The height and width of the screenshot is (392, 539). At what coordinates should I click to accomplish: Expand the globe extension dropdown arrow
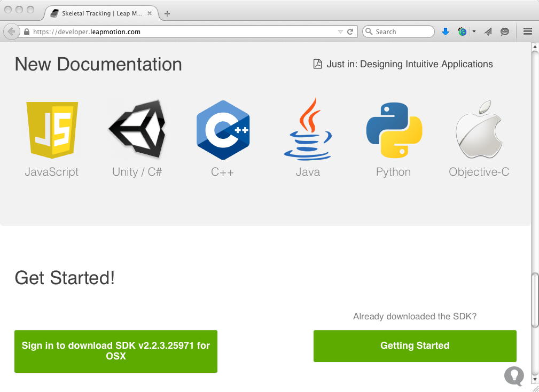tap(474, 32)
